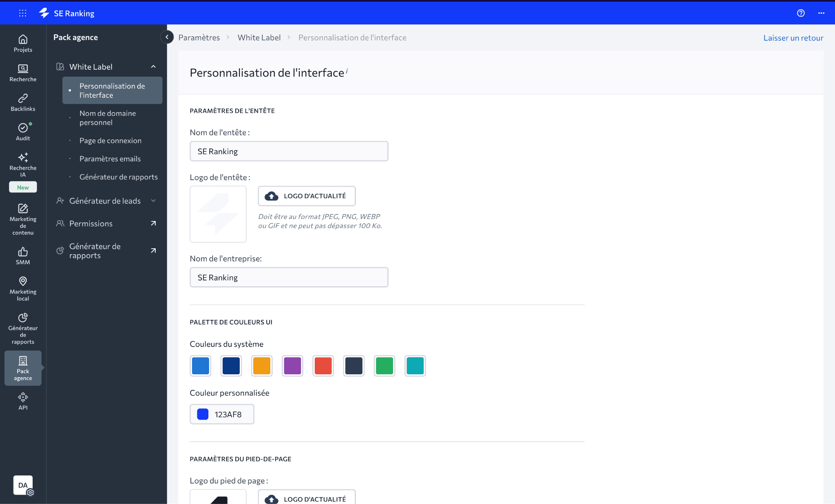The height and width of the screenshot is (504, 835).
Task: Collapse the Pack agence side panel
Action: (167, 37)
